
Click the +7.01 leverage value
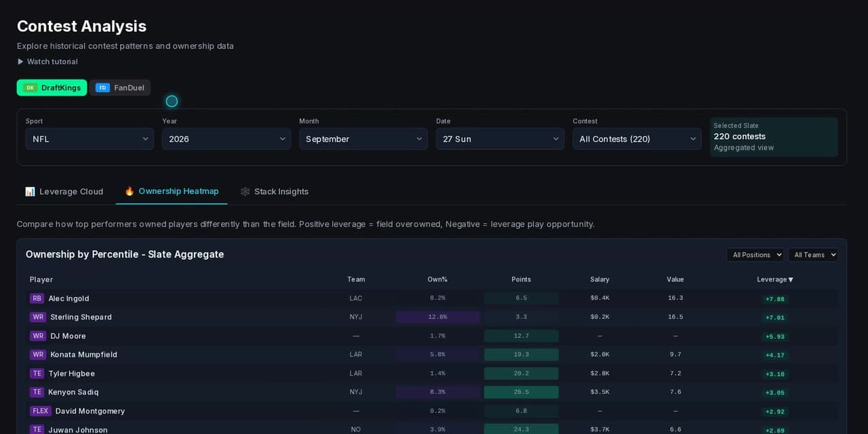tap(774, 317)
